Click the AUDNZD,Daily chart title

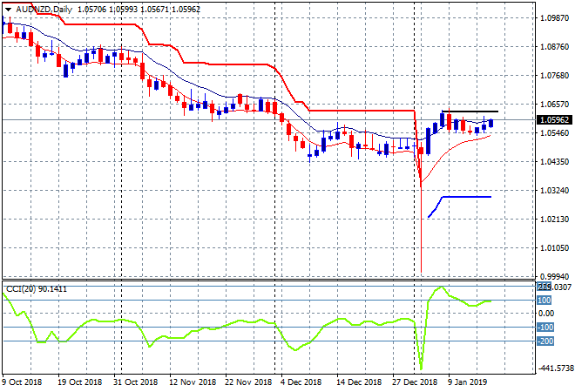click(37, 8)
